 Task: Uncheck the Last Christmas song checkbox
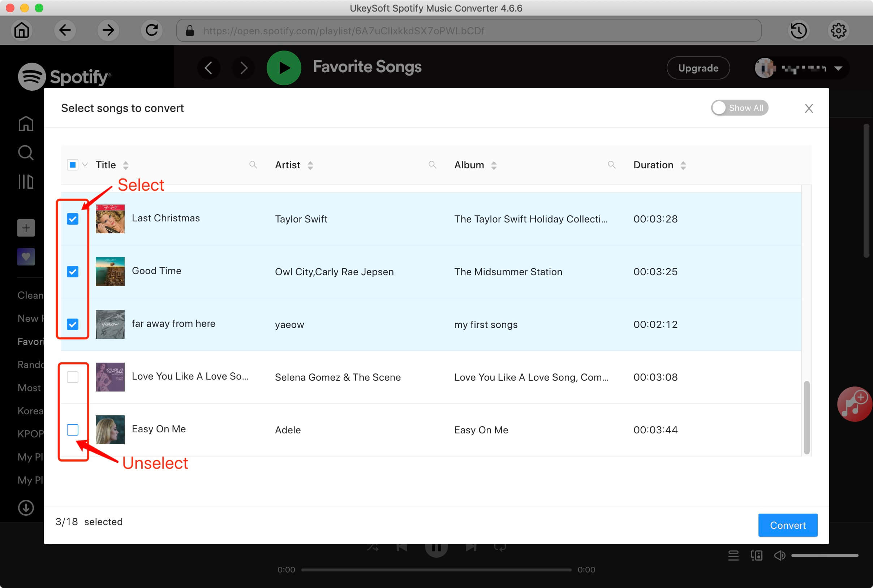73,219
